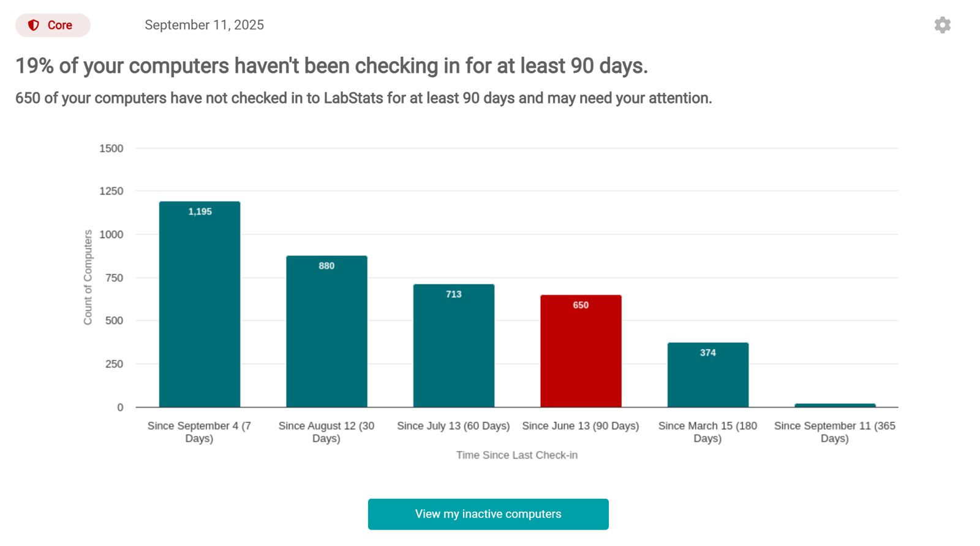Image resolution: width=980 pixels, height=546 pixels.
Task: Click the small 365 days bar
Action: (x=835, y=405)
